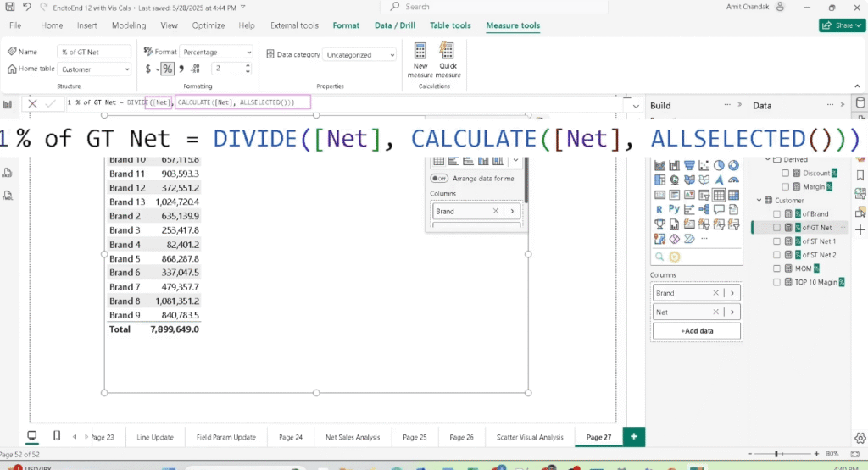Click the Undo arrow icon
Image resolution: width=868 pixels, height=470 pixels.
click(x=26, y=7)
